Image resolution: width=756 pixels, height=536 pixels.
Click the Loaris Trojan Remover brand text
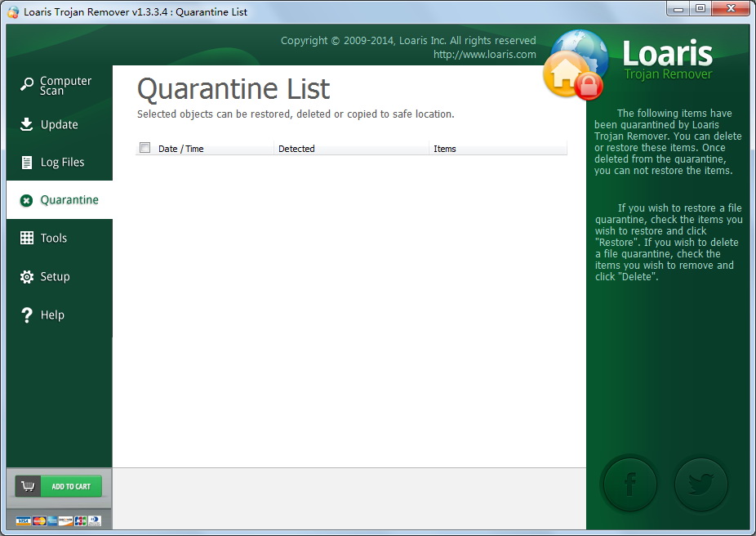coord(668,60)
